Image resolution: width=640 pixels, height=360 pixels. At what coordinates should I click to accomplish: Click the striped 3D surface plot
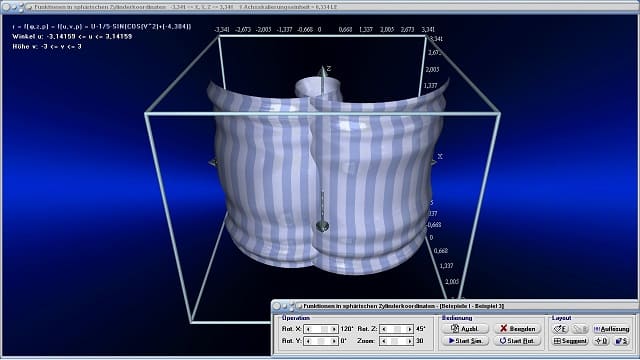pyautogui.click(x=329, y=176)
